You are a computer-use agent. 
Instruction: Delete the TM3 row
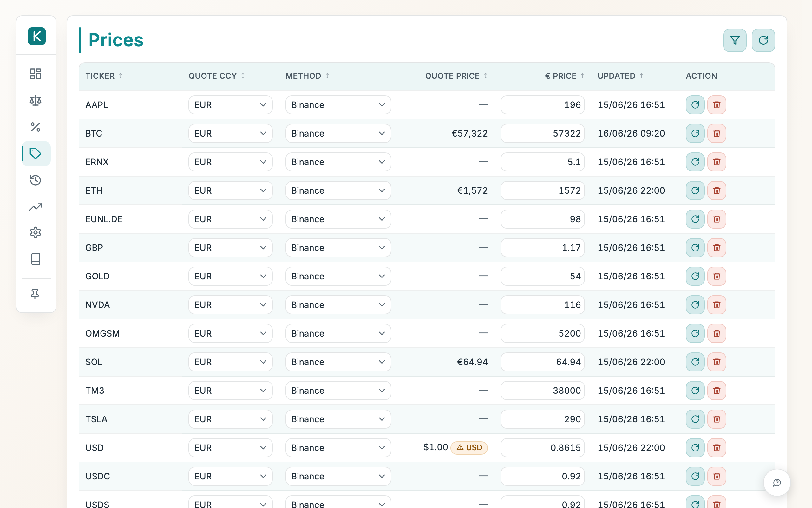point(717,391)
